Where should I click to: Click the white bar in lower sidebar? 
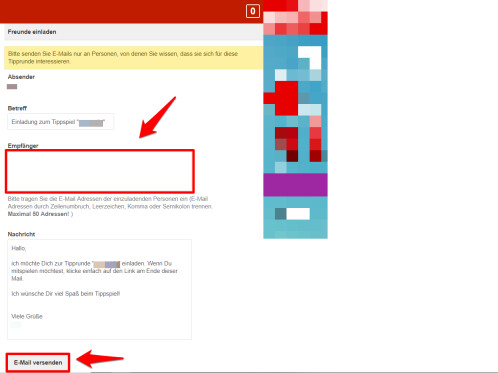pyautogui.click(x=298, y=214)
